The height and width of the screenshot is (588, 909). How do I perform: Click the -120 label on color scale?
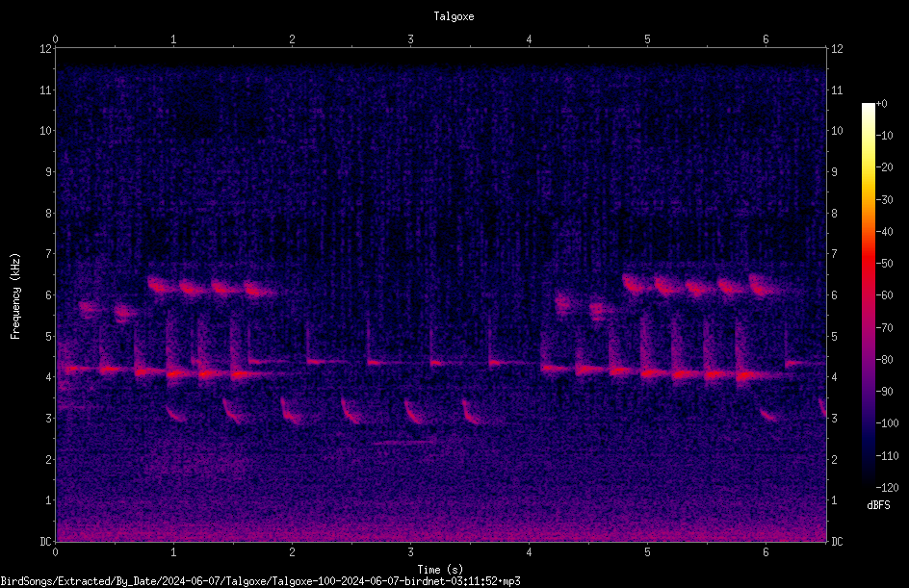(x=888, y=487)
